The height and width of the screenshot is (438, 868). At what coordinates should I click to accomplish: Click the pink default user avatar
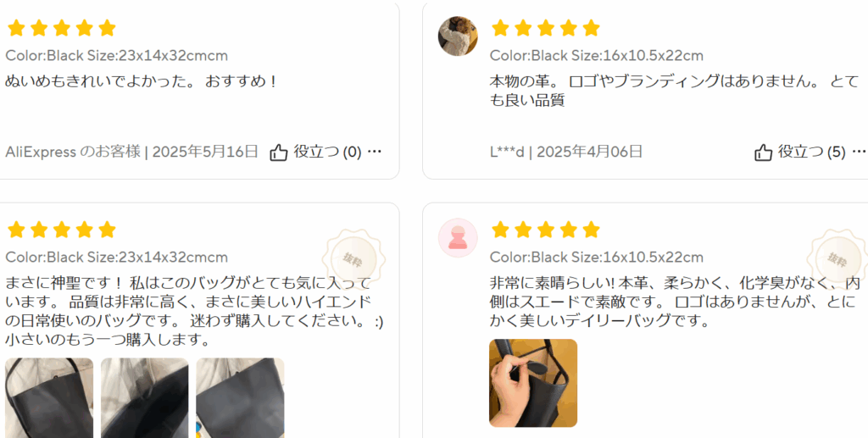[458, 238]
